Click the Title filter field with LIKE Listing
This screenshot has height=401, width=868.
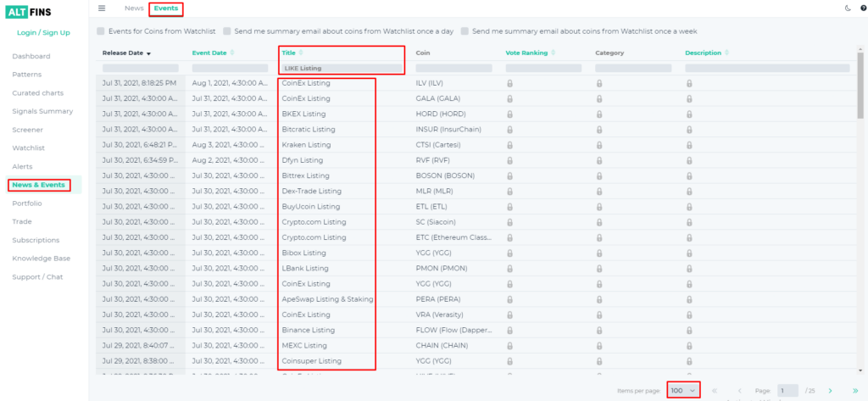(342, 68)
